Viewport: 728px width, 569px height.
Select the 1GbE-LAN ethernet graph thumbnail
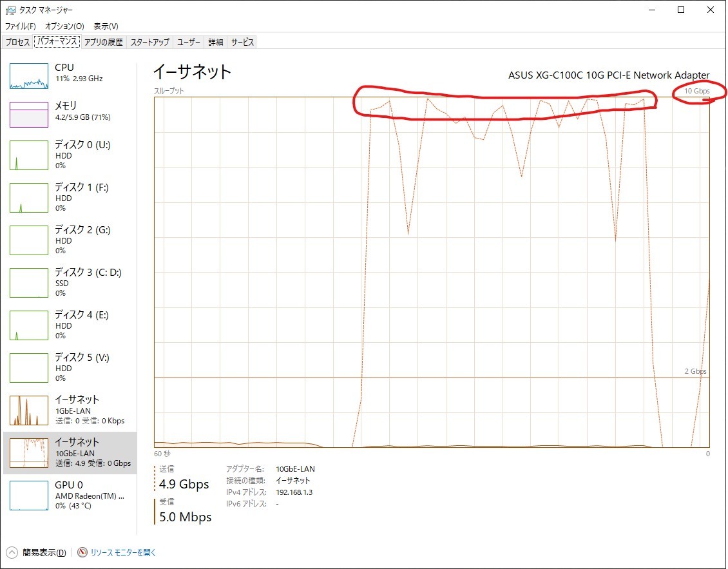coord(29,410)
